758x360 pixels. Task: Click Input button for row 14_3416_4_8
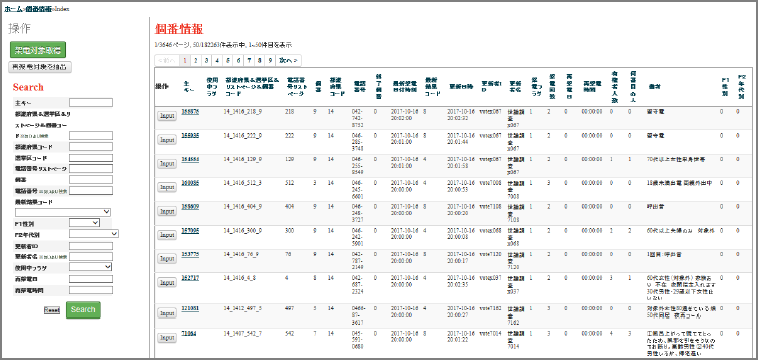[167, 282]
